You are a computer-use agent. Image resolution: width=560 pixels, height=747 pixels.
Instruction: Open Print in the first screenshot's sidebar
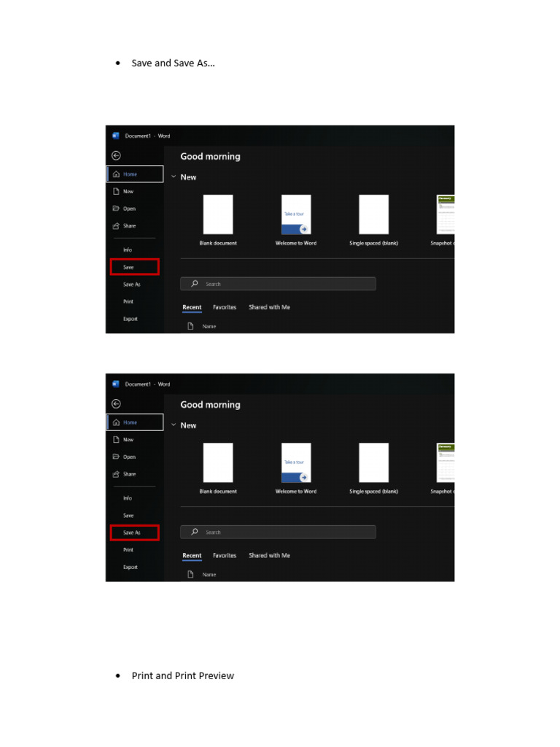tap(128, 301)
